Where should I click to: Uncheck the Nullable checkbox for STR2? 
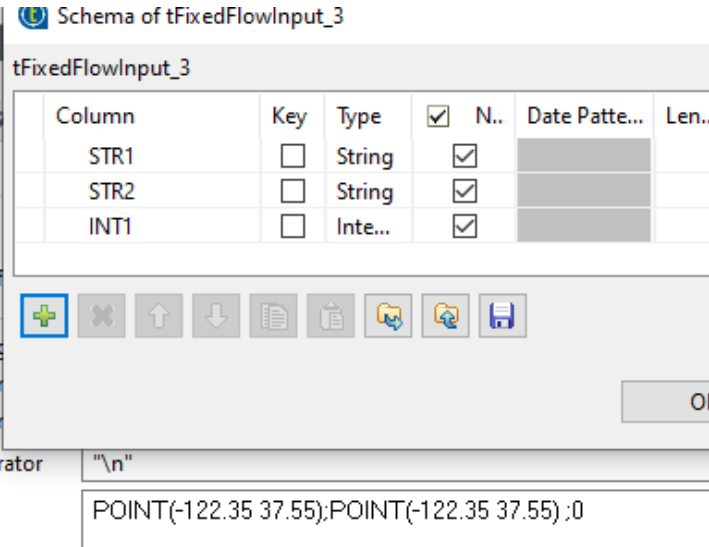coord(465,192)
